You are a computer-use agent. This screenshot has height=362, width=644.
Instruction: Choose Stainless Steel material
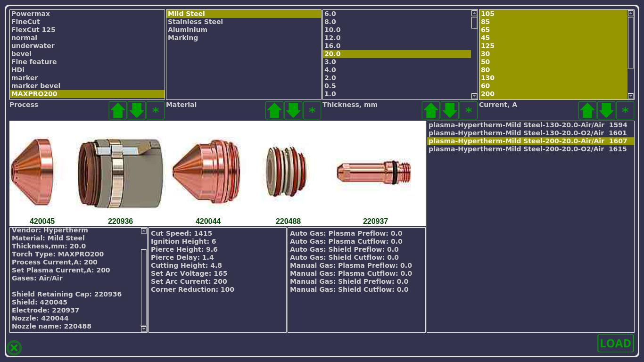coord(195,22)
